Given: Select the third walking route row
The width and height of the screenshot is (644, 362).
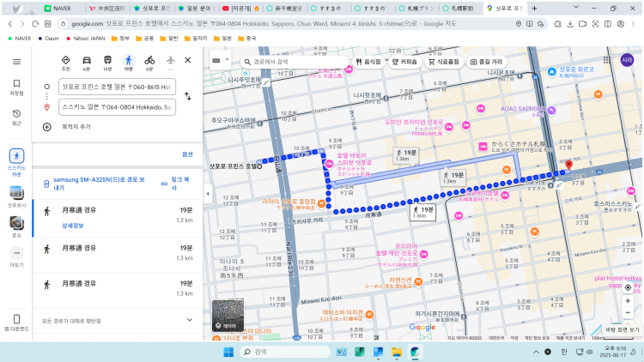Looking at the screenshot, I should [117, 288].
